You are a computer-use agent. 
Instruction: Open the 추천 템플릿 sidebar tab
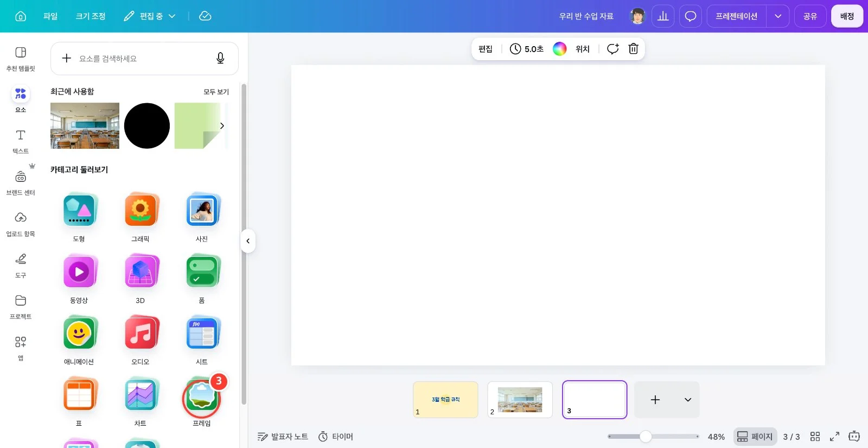(x=21, y=59)
